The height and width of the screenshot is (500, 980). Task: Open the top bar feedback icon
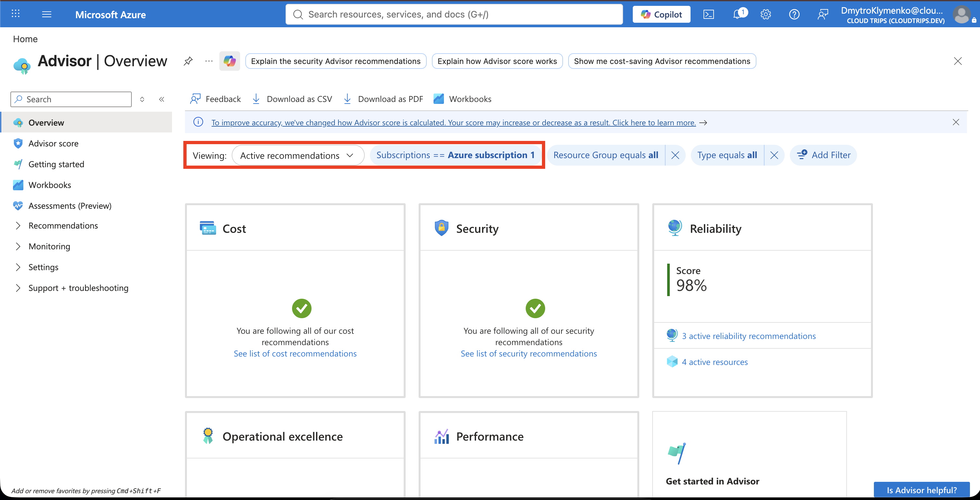pyautogui.click(x=823, y=15)
